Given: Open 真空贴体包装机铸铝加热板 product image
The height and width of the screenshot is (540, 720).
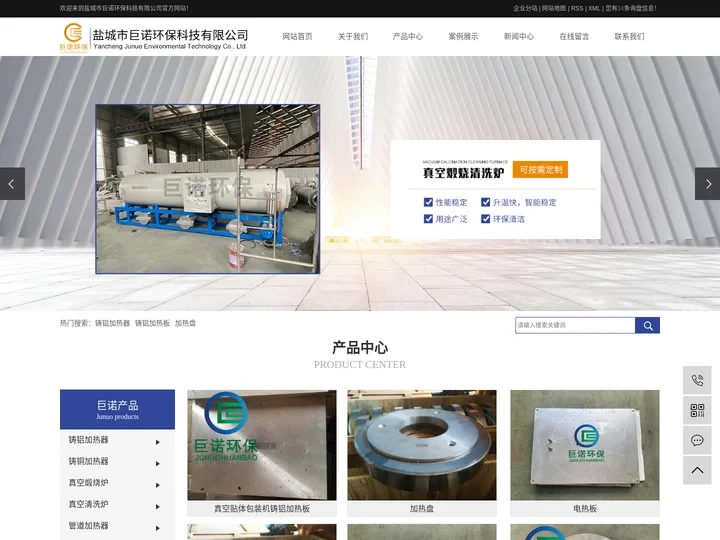Looking at the screenshot, I should pyautogui.click(x=262, y=445).
